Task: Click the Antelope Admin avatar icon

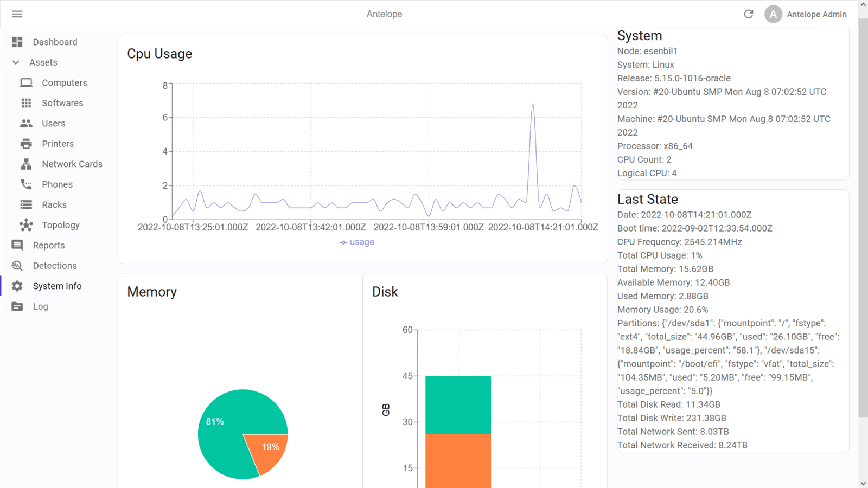Action: click(773, 14)
